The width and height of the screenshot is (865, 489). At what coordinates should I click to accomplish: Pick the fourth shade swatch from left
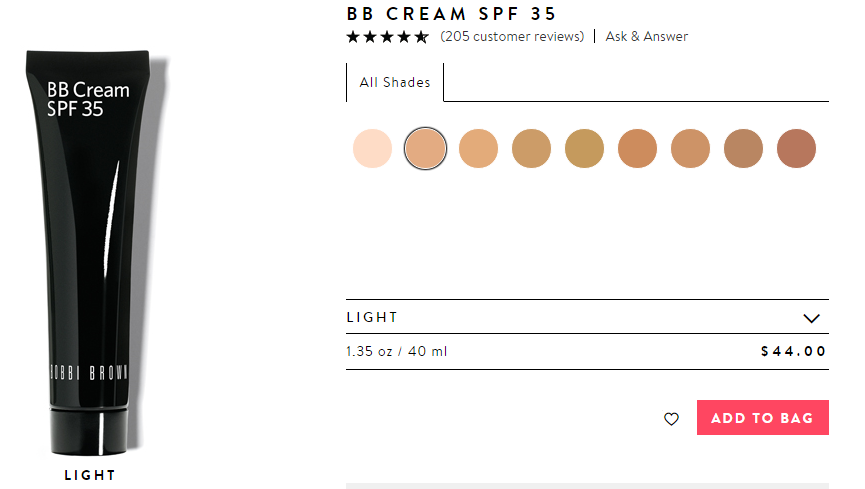coord(531,149)
